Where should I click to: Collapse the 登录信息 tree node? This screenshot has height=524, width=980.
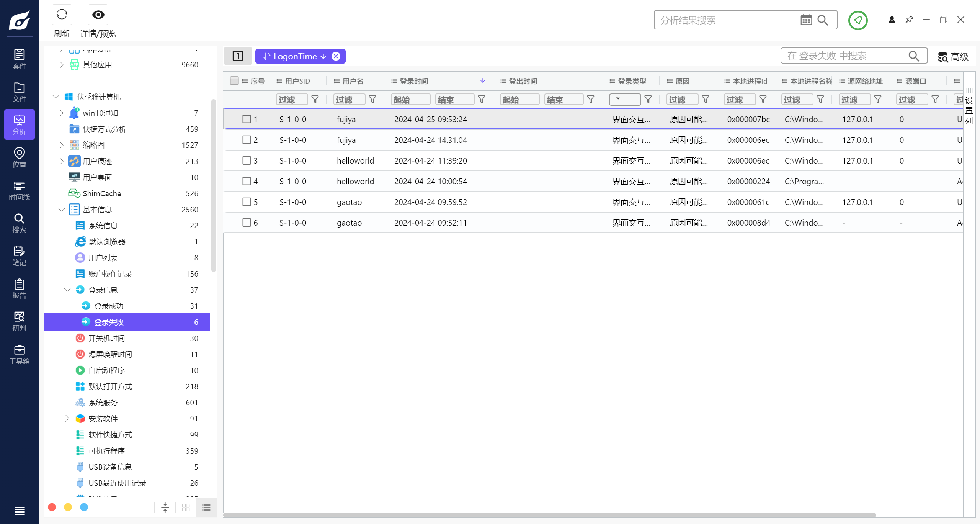[67, 290]
